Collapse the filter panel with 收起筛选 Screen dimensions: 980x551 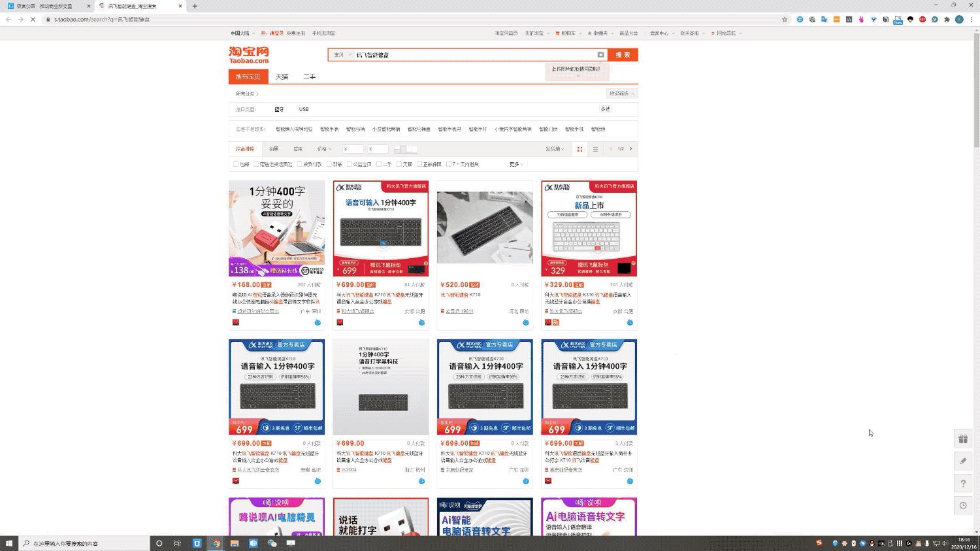click(621, 93)
